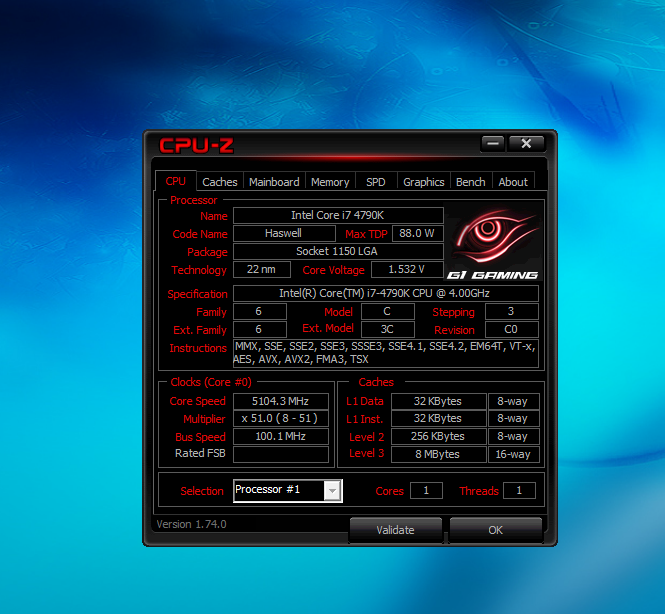
Task: Click the G1 Gaming eye logo
Action: 494,244
